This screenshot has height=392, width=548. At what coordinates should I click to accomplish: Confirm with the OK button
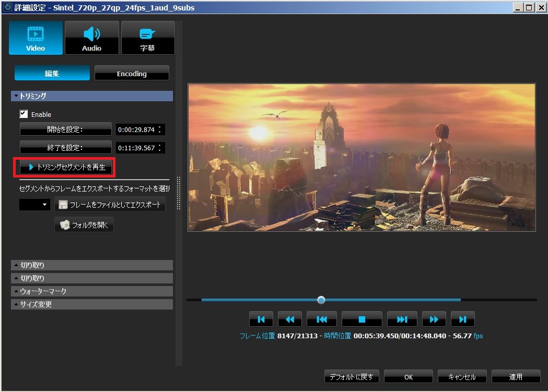[409, 377]
